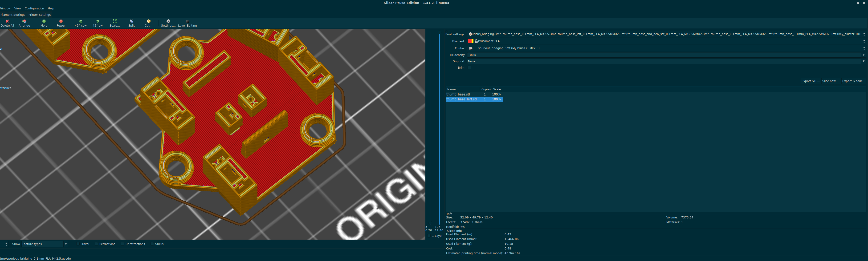The image size is (868, 261).
Task: Click the Export G-code button
Action: click(x=853, y=81)
